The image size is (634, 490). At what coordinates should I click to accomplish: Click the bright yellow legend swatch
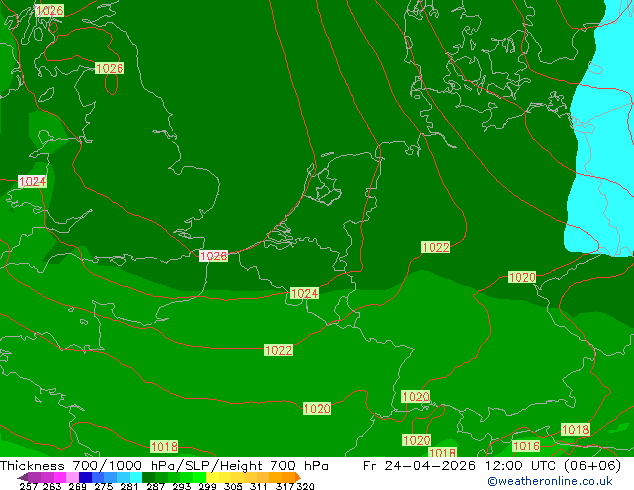[212, 477]
